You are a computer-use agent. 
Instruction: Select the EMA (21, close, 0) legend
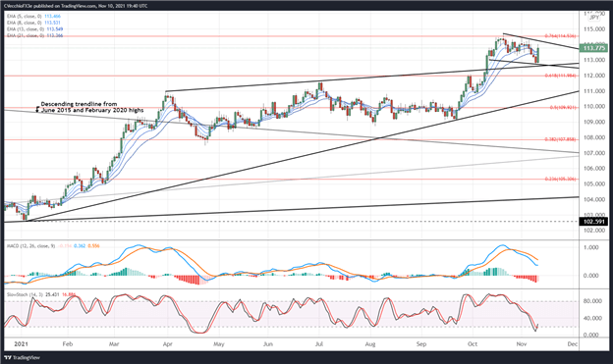pyautogui.click(x=34, y=35)
